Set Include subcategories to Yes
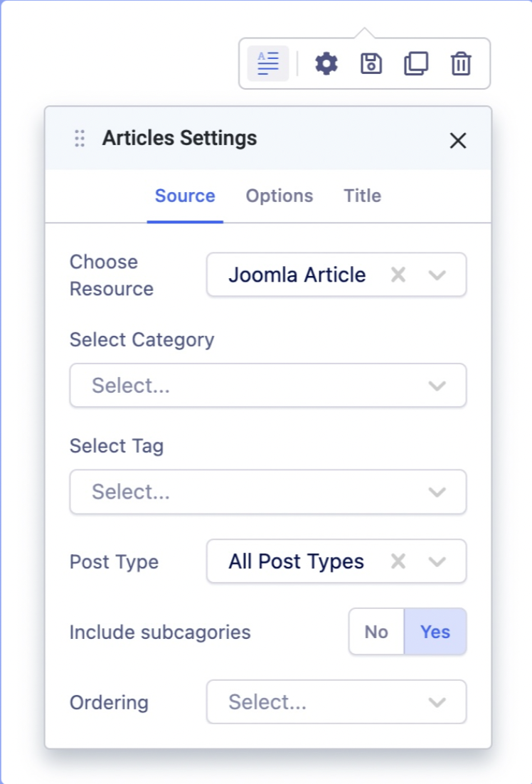Screen dimensions: 532x784 pyautogui.click(x=435, y=631)
